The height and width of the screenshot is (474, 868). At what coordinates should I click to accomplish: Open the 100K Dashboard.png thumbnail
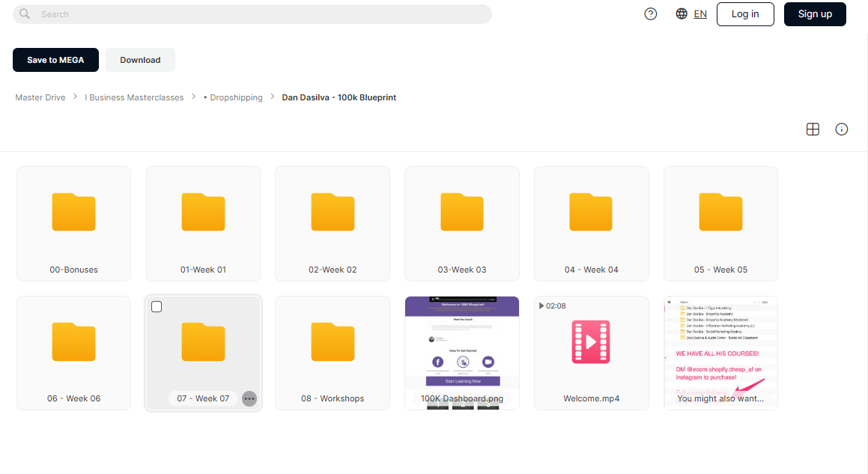[462, 353]
